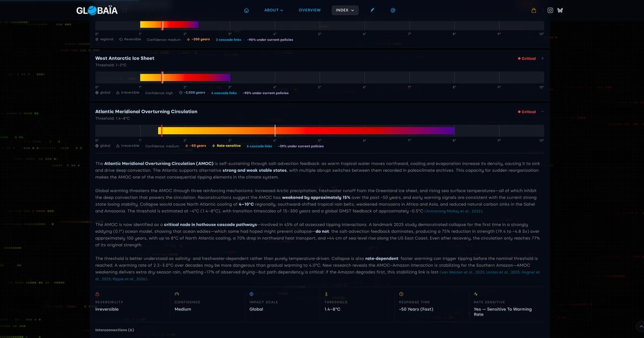This screenshot has height=338, width=644.
Task: Click the Critical badge for West Antarctic
Action: [526, 58]
